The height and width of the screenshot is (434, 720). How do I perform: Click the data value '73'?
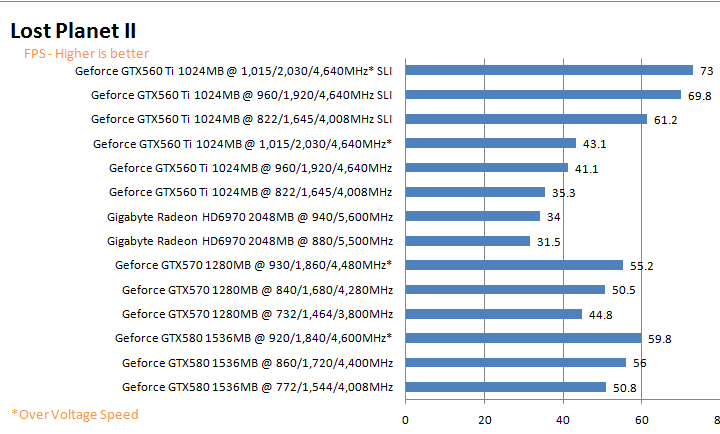click(707, 71)
